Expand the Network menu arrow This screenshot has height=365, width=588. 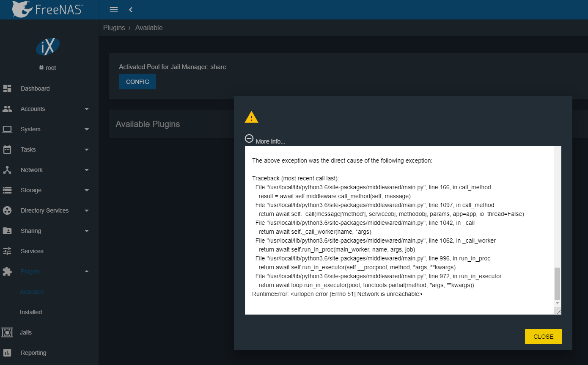(x=87, y=170)
